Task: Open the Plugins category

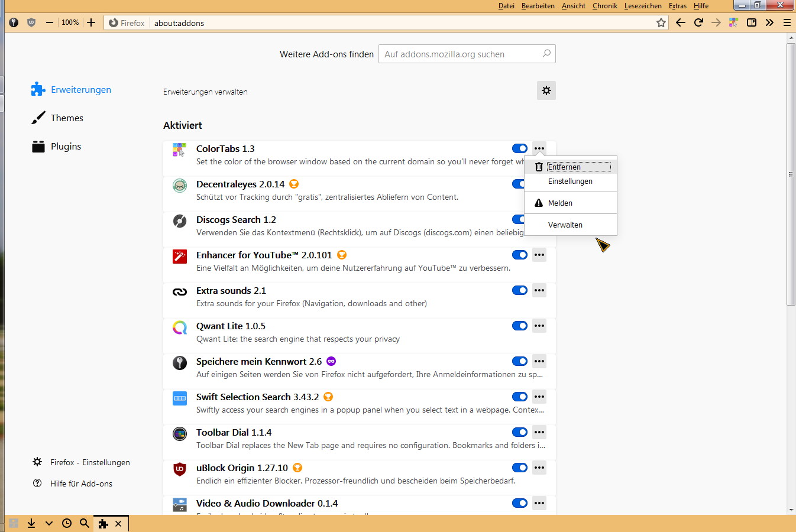Action: click(56, 146)
